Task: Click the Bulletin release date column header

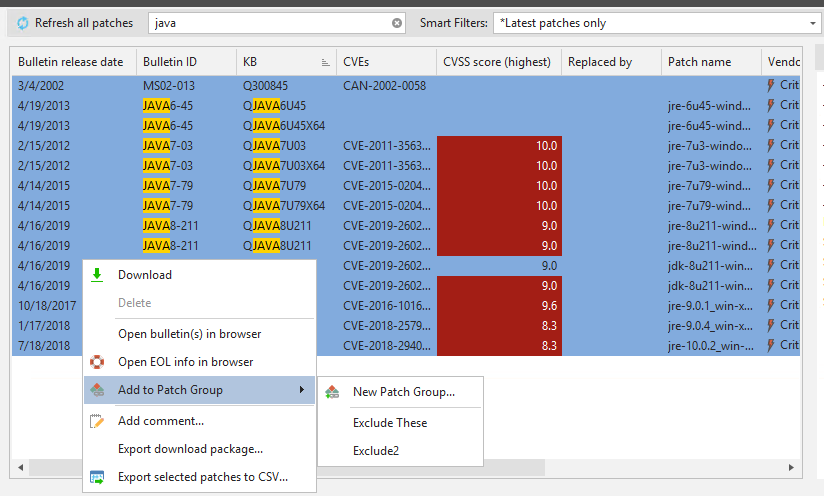Action: (70, 62)
